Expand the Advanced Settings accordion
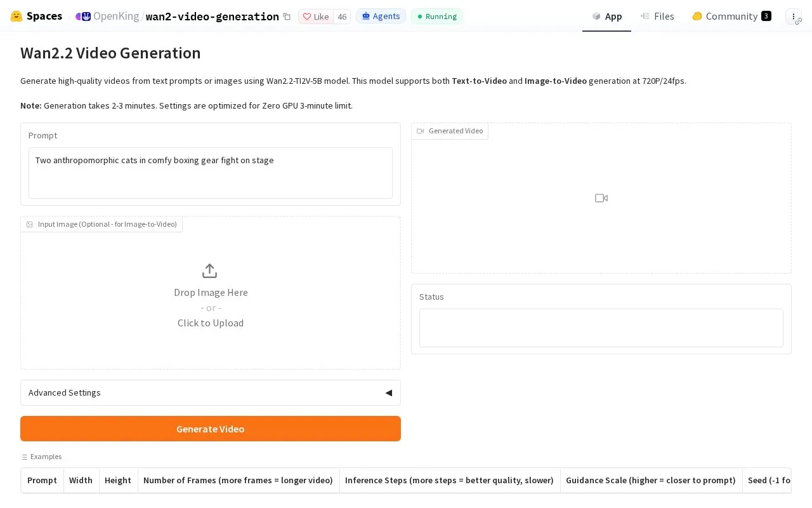Image resolution: width=812 pixels, height=508 pixels. [x=211, y=392]
